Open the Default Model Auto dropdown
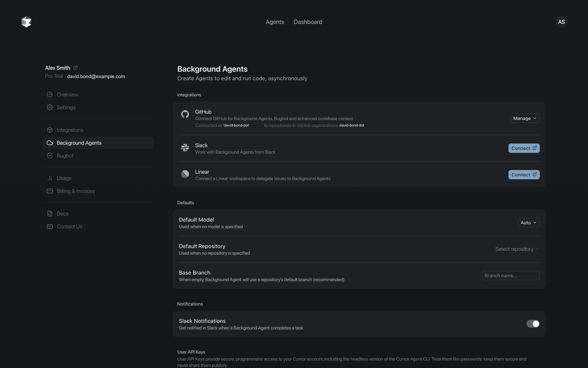 529,223
